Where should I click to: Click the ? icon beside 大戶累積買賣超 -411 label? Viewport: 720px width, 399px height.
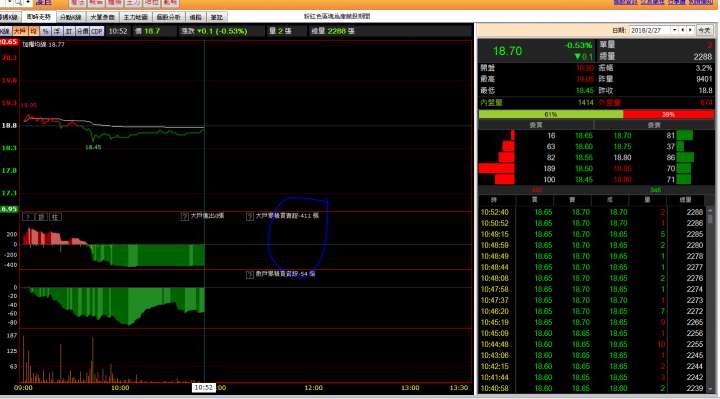[250, 216]
